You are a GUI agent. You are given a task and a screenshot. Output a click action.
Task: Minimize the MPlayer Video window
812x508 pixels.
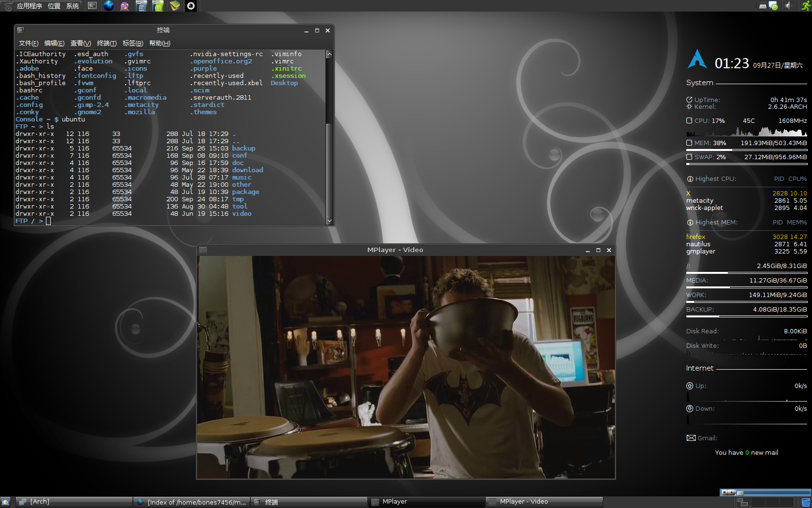tap(588, 251)
